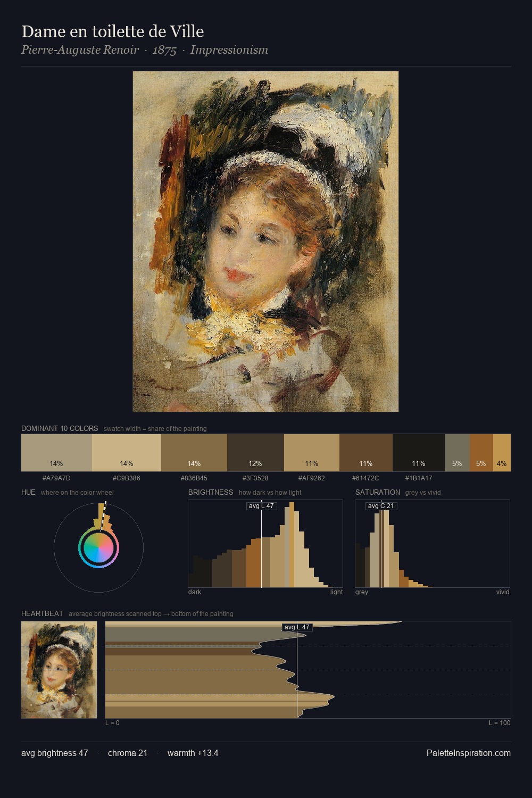Click the '#3F3528' hex code text
This screenshot has height=798, width=532.
click(255, 478)
